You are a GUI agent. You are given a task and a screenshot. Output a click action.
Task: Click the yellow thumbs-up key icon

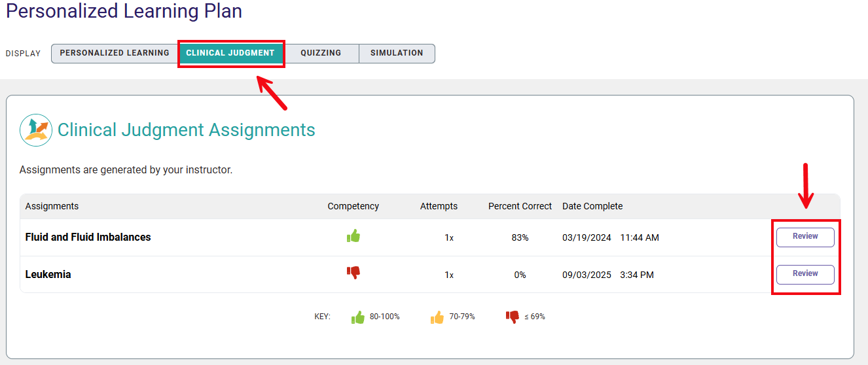tap(437, 317)
